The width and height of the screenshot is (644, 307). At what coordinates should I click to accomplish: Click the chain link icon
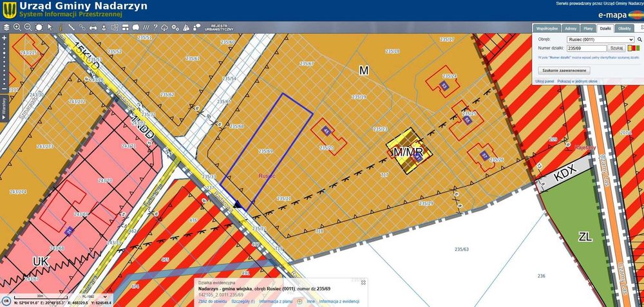coord(82,28)
